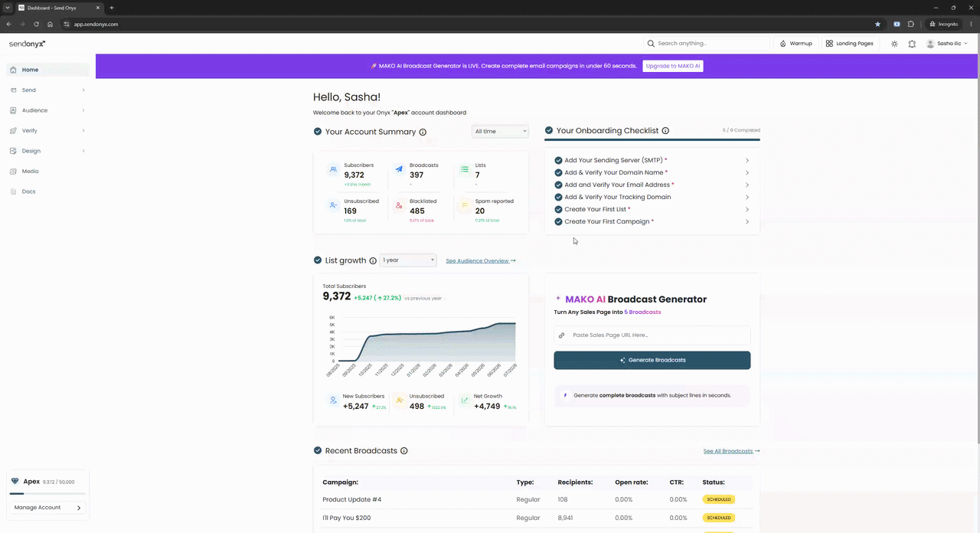Open the All time period dropdown
Viewport: 980px width, 533px height.
(x=500, y=131)
